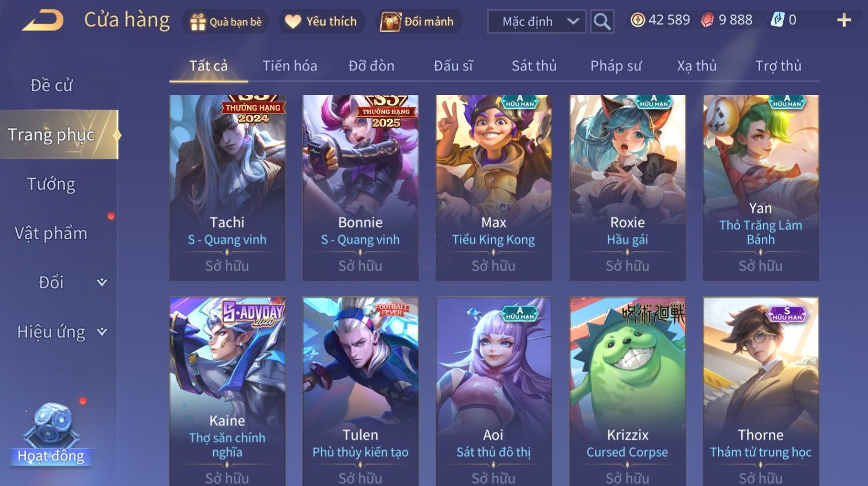Select the Roxie Hầu gái skin card

(628, 188)
